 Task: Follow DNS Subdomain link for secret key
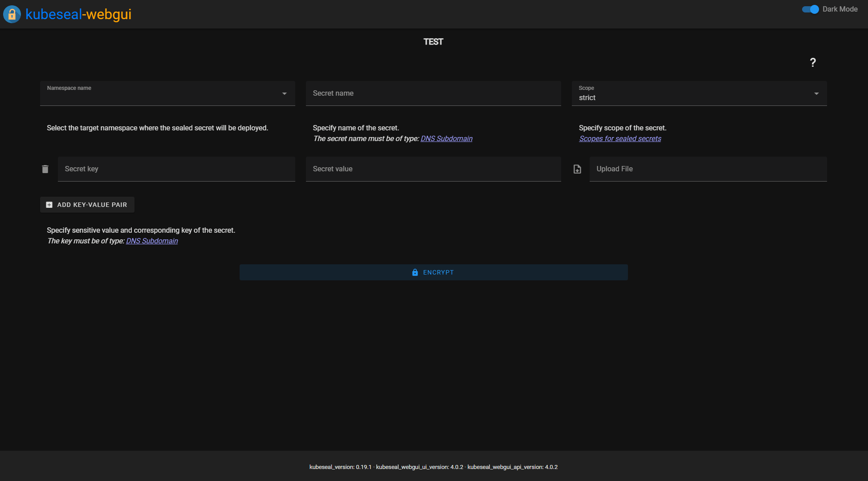click(152, 241)
